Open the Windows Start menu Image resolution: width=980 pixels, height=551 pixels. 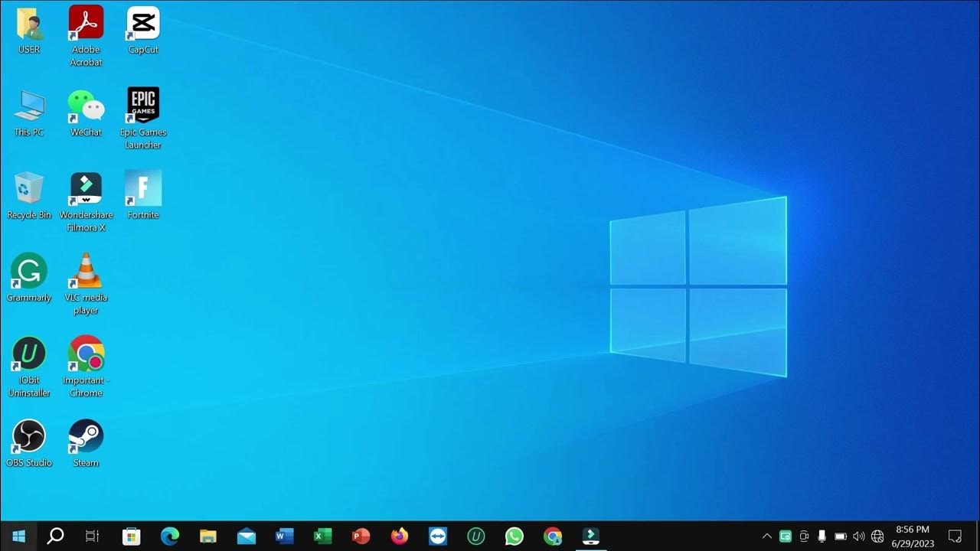point(18,536)
